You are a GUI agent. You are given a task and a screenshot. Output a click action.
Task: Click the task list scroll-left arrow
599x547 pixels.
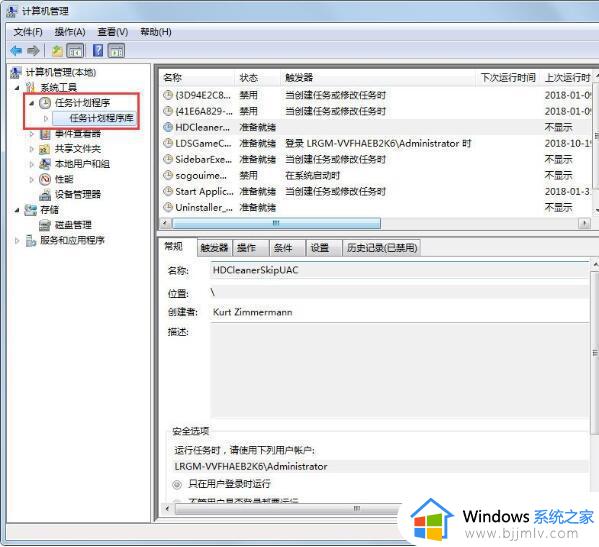tap(165, 223)
